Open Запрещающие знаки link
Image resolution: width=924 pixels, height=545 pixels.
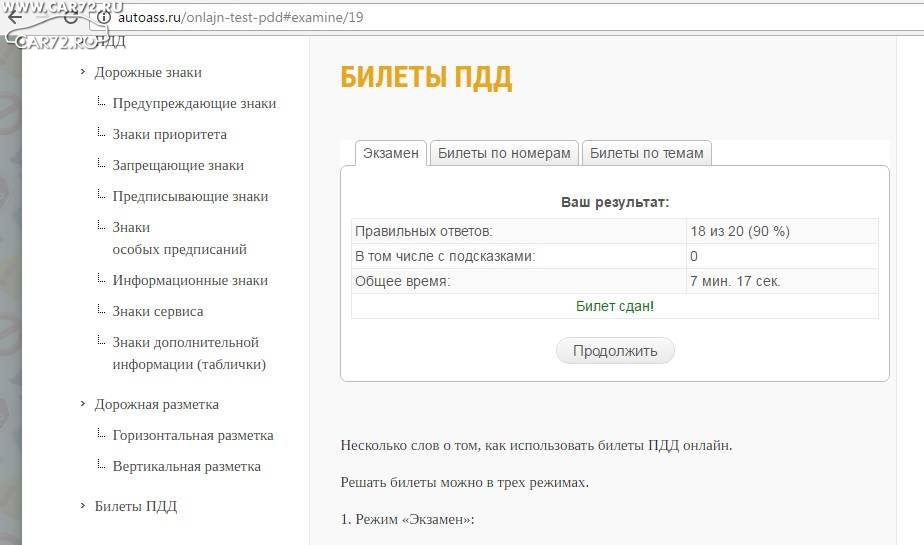point(178,166)
